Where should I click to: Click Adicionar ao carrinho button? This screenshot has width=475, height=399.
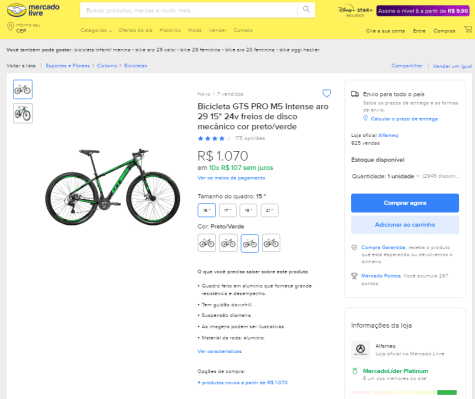405,225
